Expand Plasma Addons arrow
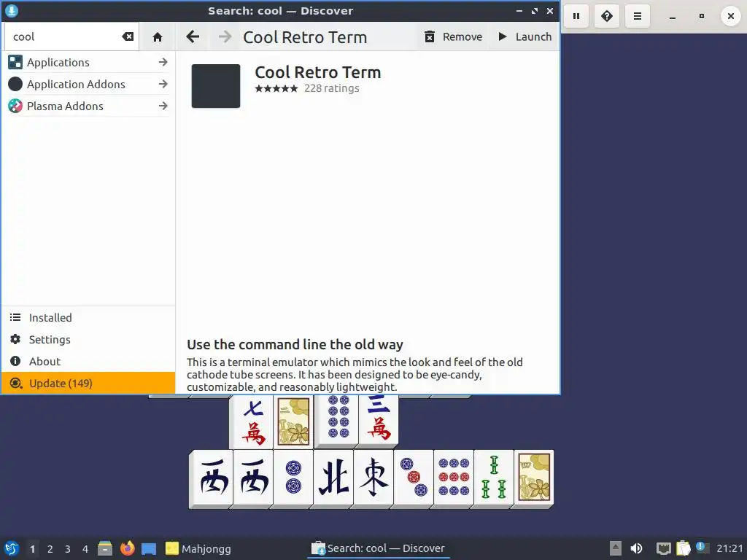Image resolution: width=747 pixels, height=560 pixels. pos(163,106)
